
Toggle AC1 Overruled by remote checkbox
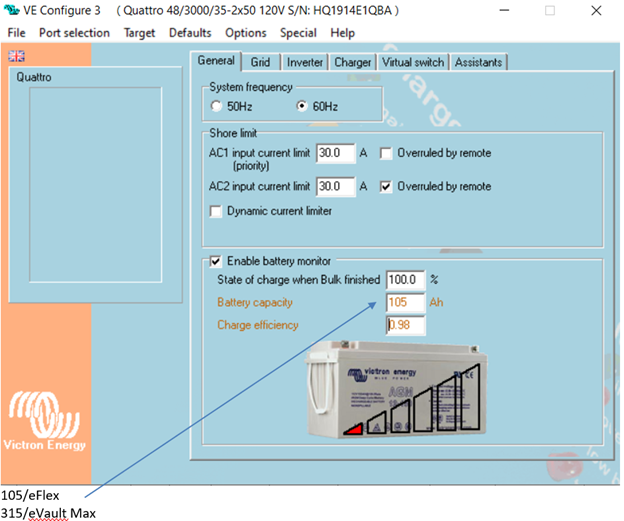click(386, 153)
